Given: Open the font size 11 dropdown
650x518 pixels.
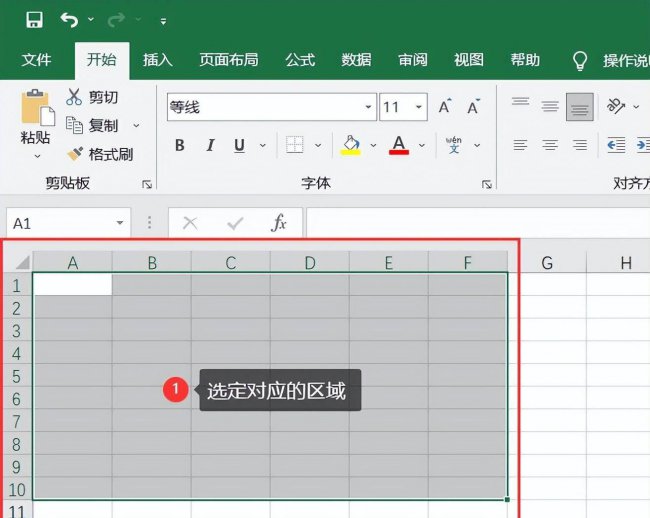Looking at the screenshot, I should pyautogui.click(x=419, y=107).
